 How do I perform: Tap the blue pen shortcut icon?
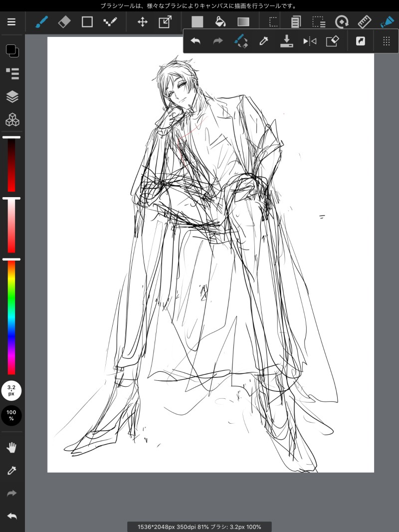point(387,22)
